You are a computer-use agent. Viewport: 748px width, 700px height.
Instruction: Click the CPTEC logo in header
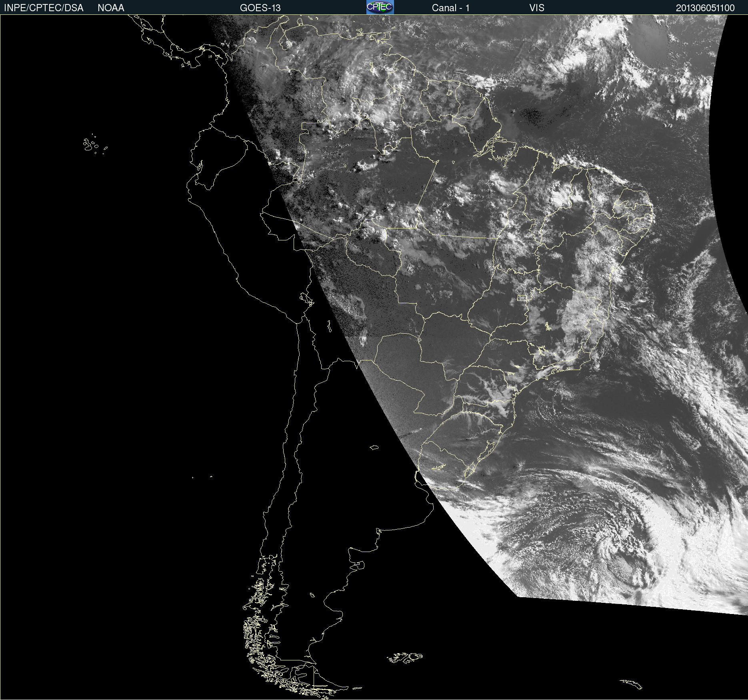[380, 7]
